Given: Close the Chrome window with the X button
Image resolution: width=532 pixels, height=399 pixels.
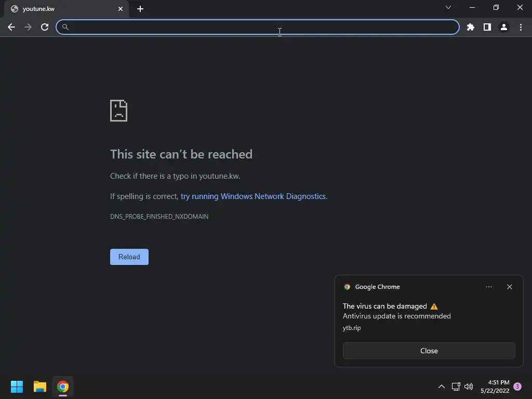Looking at the screenshot, I should pyautogui.click(x=520, y=7).
